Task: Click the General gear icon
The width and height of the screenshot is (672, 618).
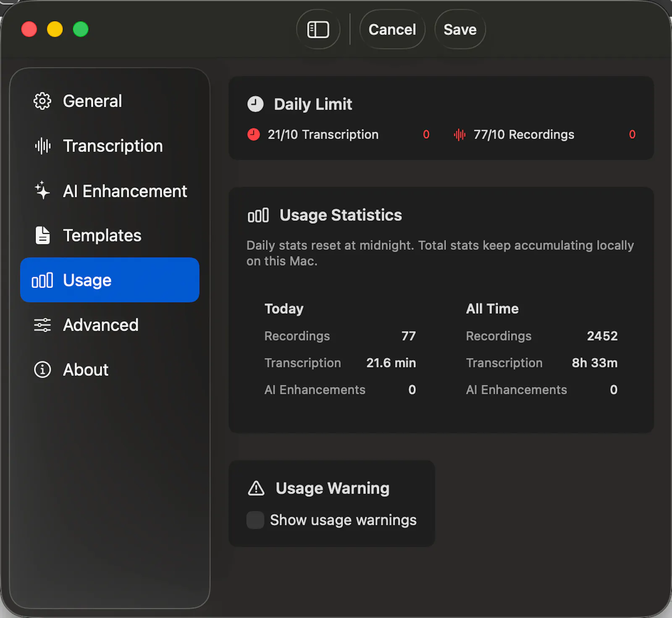Action: point(42,101)
